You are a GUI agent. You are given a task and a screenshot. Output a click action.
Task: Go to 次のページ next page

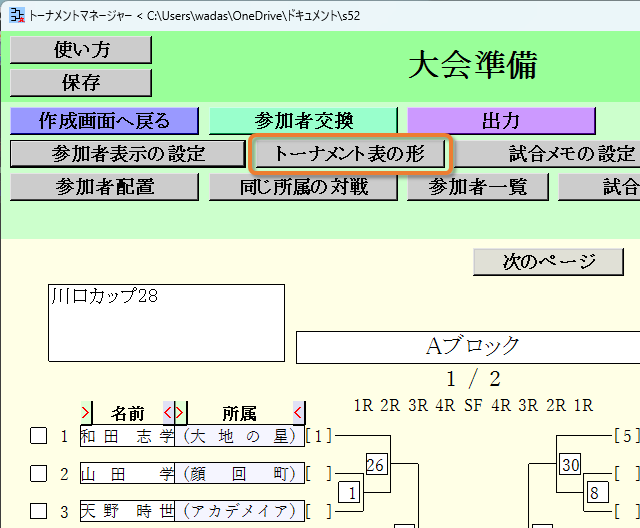point(549,262)
